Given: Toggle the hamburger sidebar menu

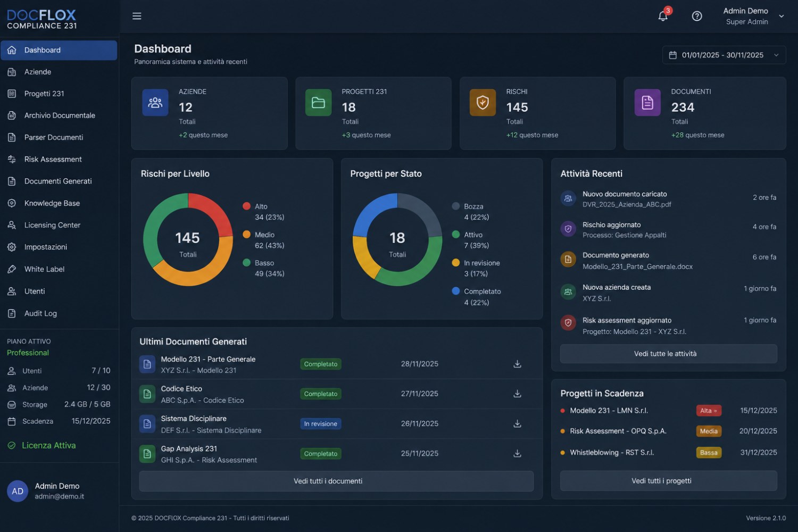Looking at the screenshot, I should coord(137,16).
